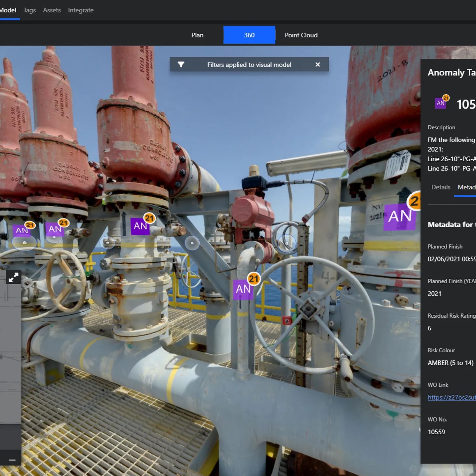Expand the minimap with the arrows icon
The image size is (476, 476).
pos(13,278)
